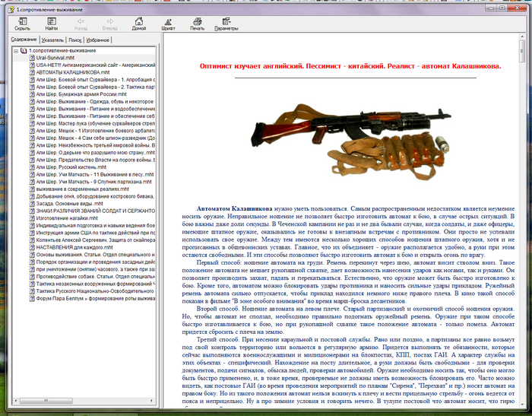Viewport: 532px width, 416px height.
Task: Switch to the Указатель tab
Action: pos(52,38)
